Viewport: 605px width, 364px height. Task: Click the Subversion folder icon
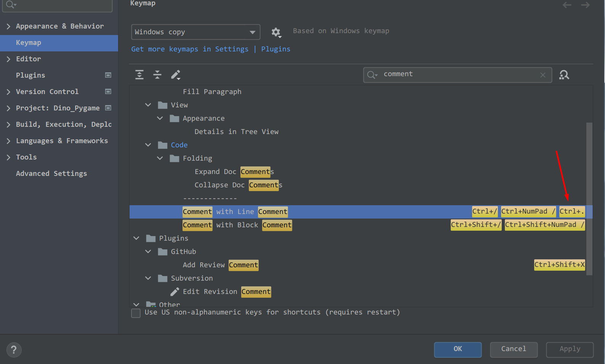click(163, 278)
